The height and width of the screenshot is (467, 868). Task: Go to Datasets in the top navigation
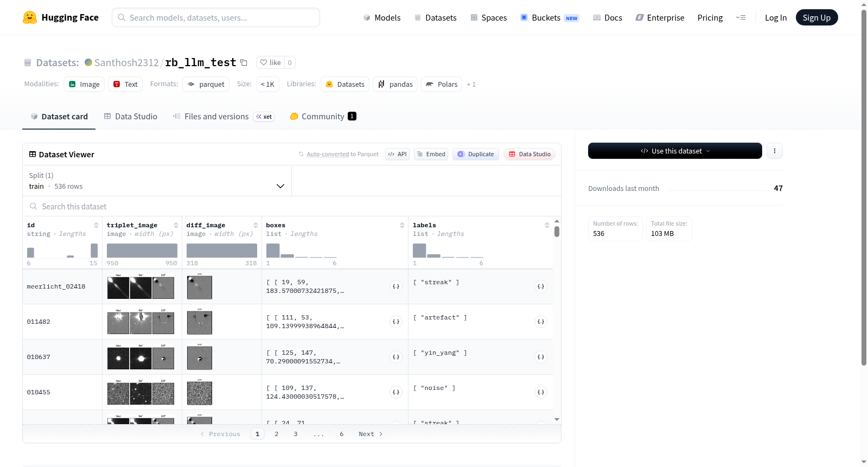pyautogui.click(x=435, y=17)
